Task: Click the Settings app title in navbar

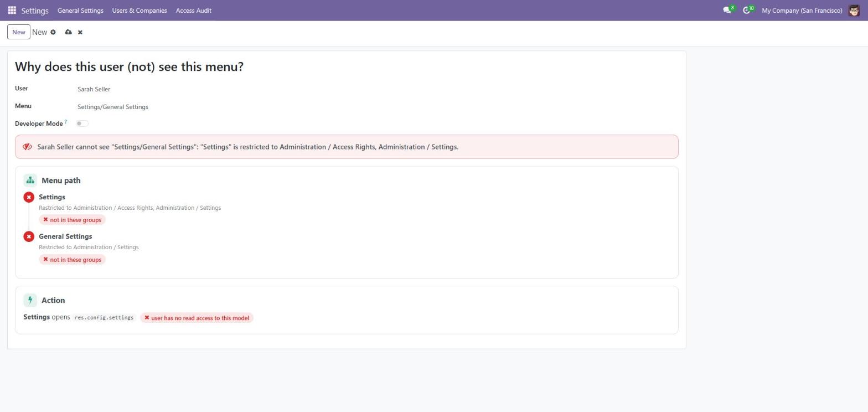Action: [35, 11]
